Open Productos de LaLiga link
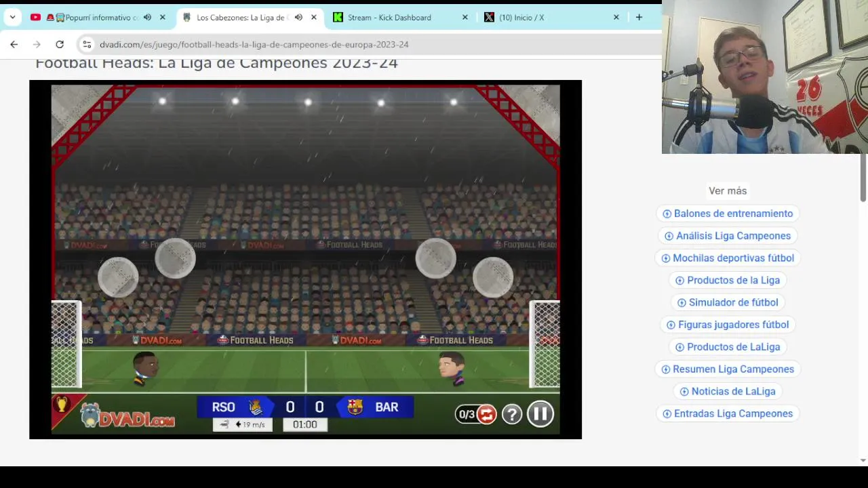Viewport: 868px width, 488px height. pos(728,347)
